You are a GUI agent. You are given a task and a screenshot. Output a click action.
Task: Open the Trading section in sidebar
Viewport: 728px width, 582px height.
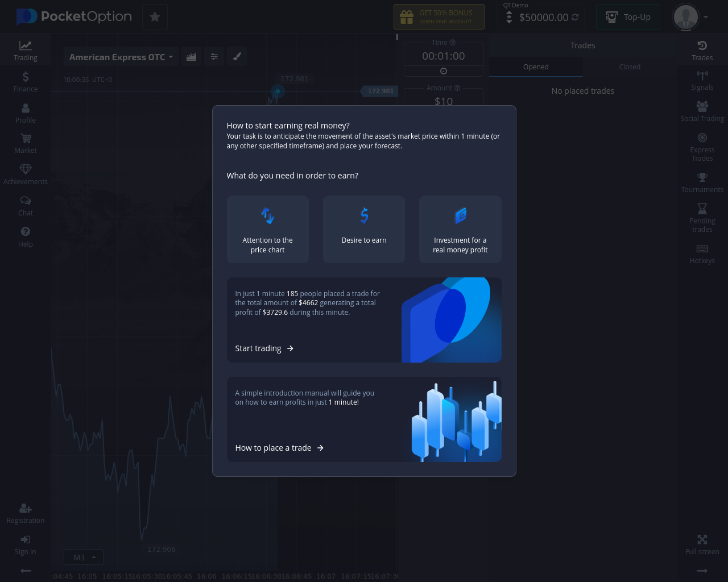click(x=26, y=51)
